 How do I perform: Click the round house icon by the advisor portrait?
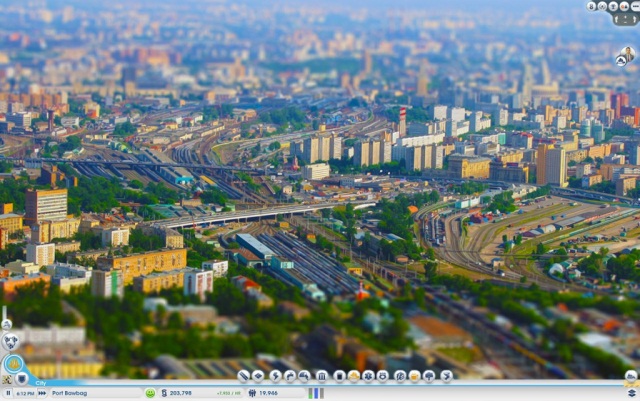pos(621,61)
